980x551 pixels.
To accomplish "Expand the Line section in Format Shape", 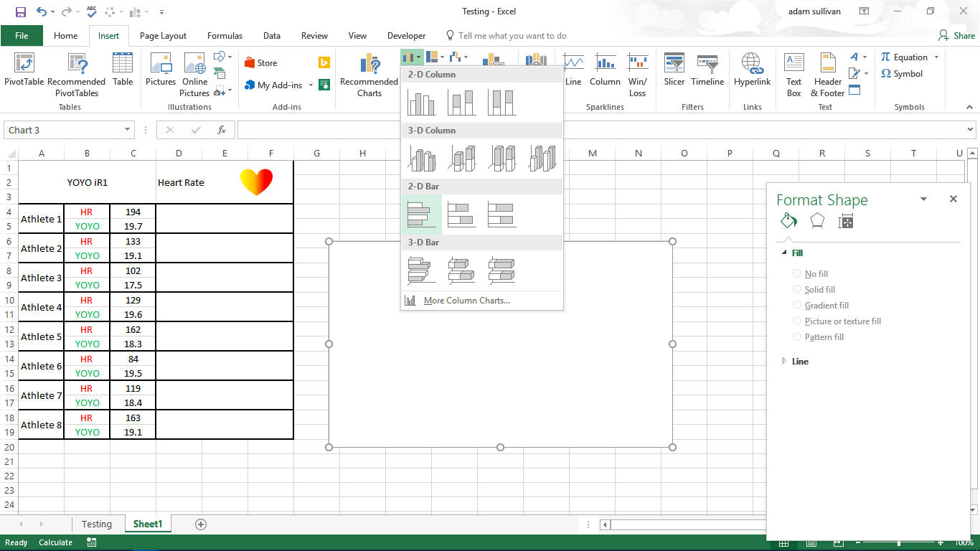I will [x=799, y=362].
